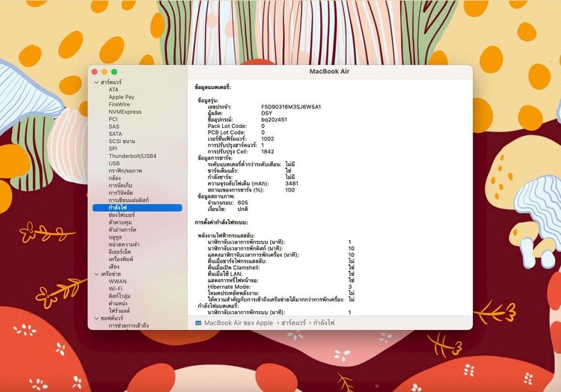Select Wi-Fi under เครือข่าย
Viewport: 561px width, 392px height.
(115, 289)
